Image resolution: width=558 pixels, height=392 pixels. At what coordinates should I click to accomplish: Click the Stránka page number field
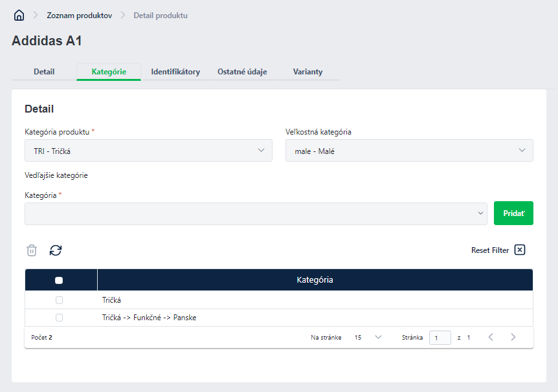[440, 338]
